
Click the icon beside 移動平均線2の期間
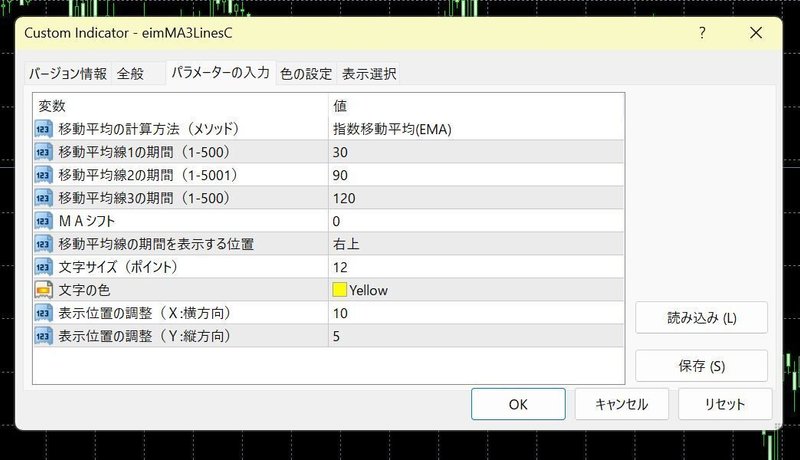click(x=43, y=175)
